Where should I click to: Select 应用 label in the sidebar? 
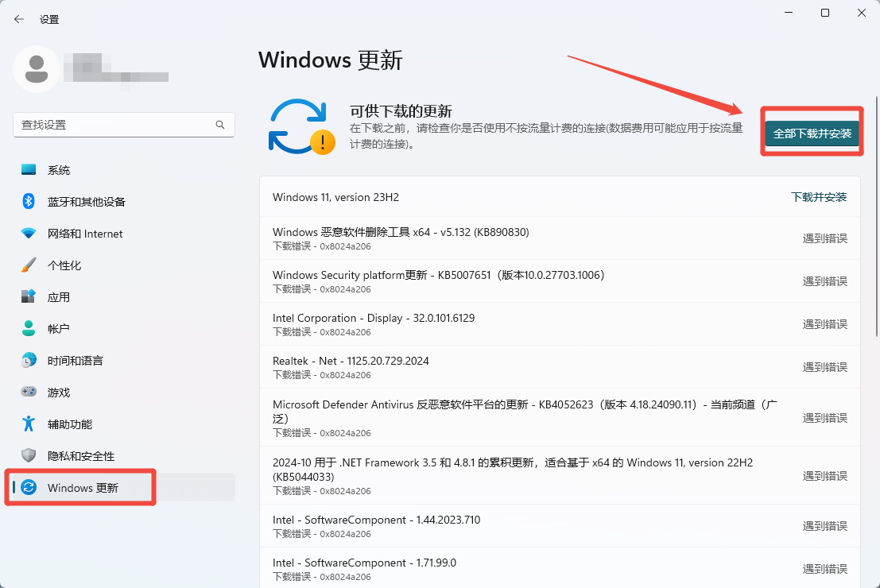pos(59,297)
